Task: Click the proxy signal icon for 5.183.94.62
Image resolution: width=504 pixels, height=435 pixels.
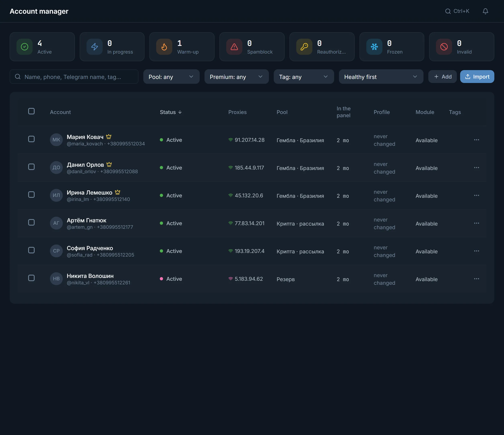Action: pos(231,279)
